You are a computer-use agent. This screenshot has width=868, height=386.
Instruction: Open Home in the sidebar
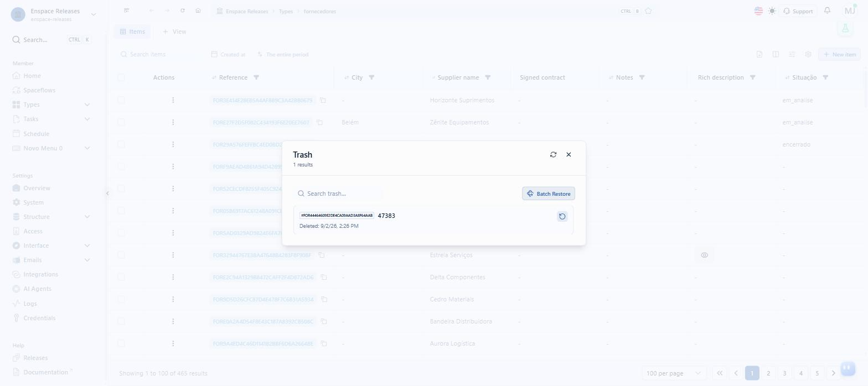(32, 76)
